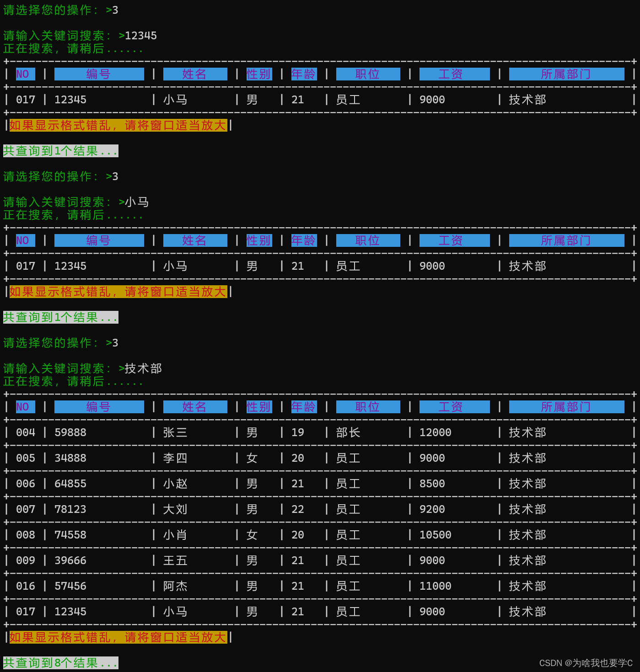Click age 20 in 小肖's row

pyautogui.click(x=298, y=535)
